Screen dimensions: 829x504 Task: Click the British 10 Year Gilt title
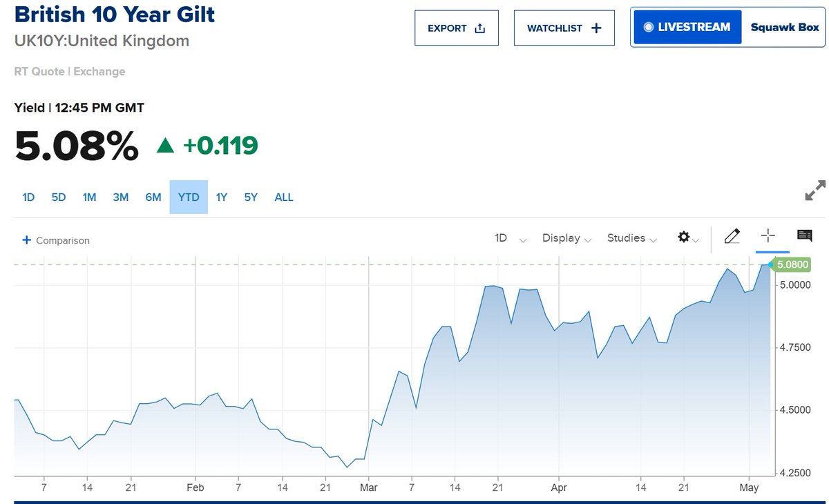[115, 14]
